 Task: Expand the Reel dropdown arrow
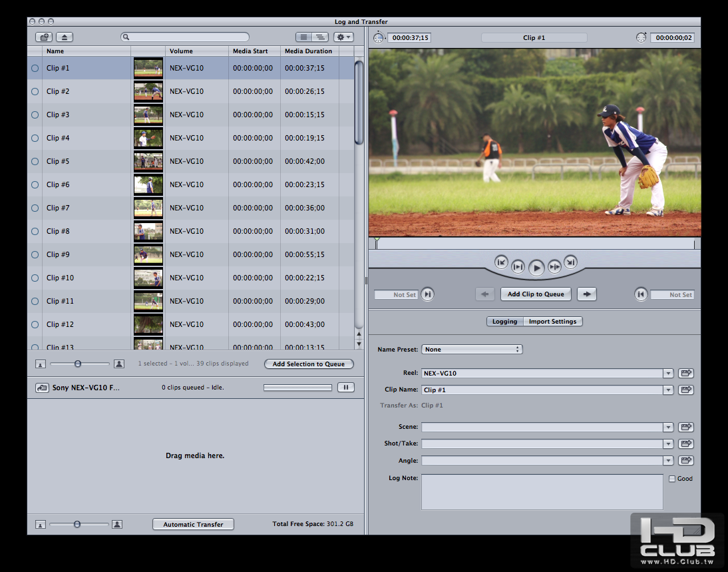668,373
